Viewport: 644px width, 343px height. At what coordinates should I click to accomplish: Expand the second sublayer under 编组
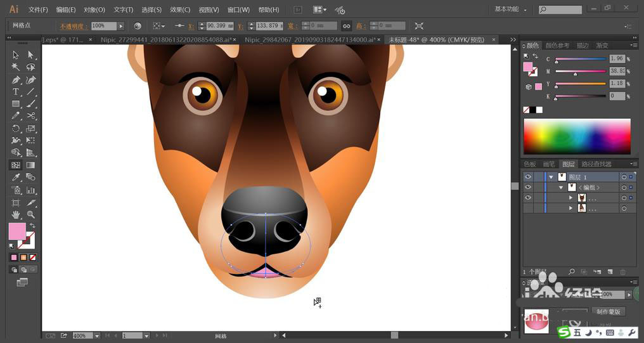pos(571,209)
